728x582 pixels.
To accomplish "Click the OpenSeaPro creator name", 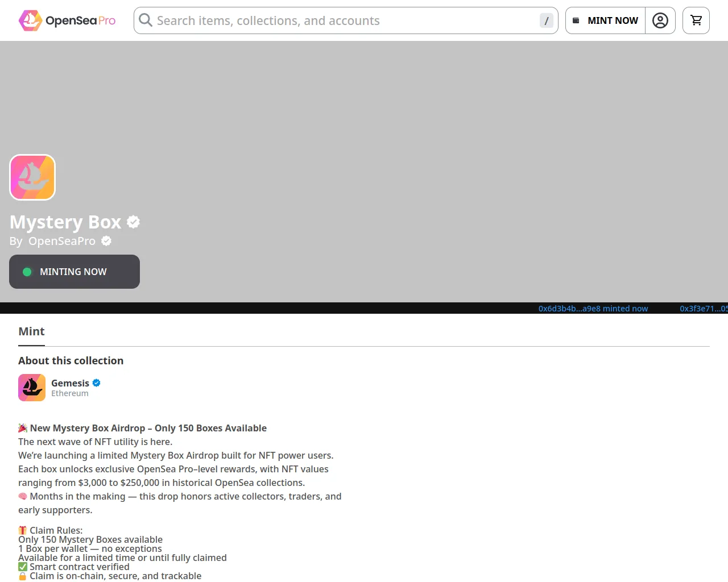I will pyautogui.click(x=63, y=240).
